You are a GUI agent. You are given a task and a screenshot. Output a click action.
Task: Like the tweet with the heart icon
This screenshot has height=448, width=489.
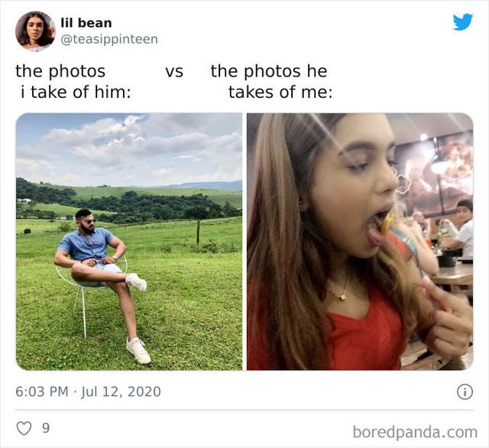coord(24,429)
